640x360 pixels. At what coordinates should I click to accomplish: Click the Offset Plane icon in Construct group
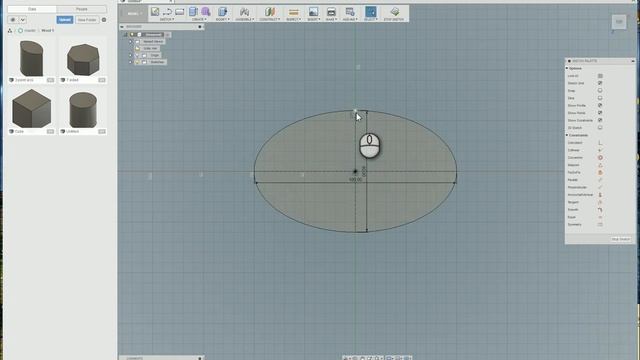click(x=269, y=12)
